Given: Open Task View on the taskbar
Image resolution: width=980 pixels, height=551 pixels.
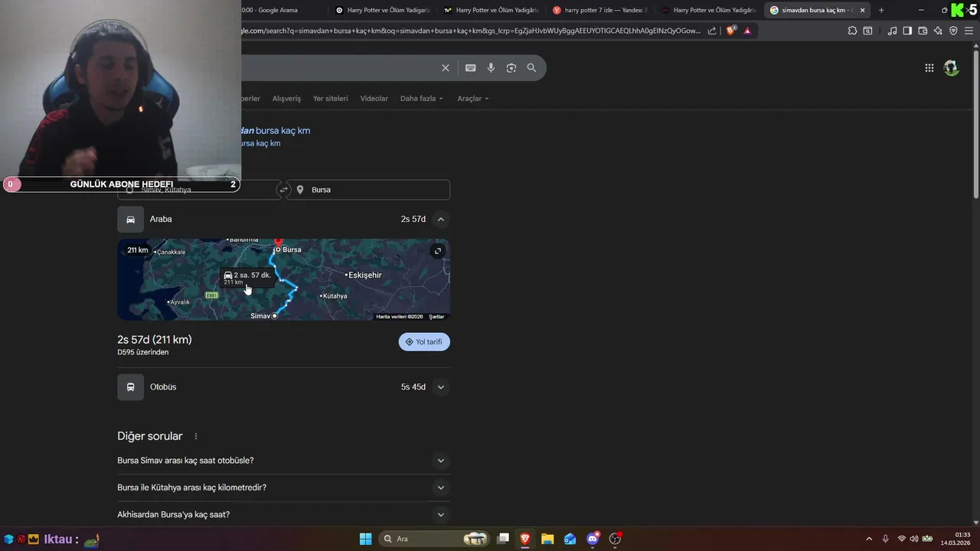Looking at the screenshot, I should click(503, 539).
